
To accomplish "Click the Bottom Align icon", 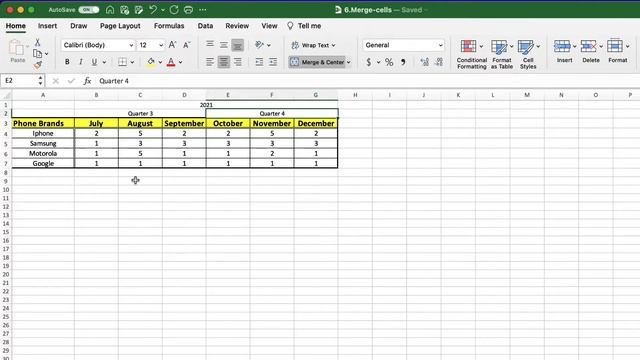I will click(x=238, y=45).
